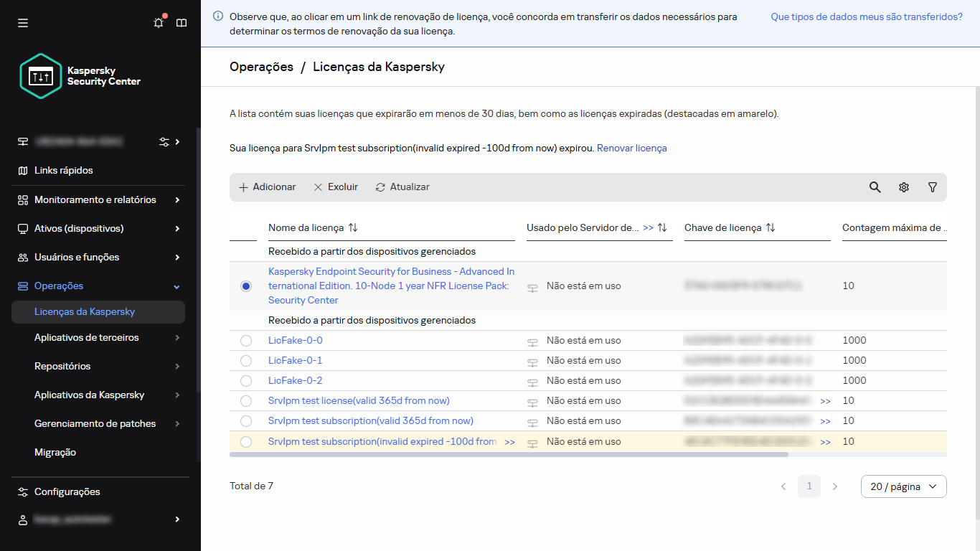This screenshot has width=980, height=551.
Task: Open the notifications bell icon
Action: point(159,23)
